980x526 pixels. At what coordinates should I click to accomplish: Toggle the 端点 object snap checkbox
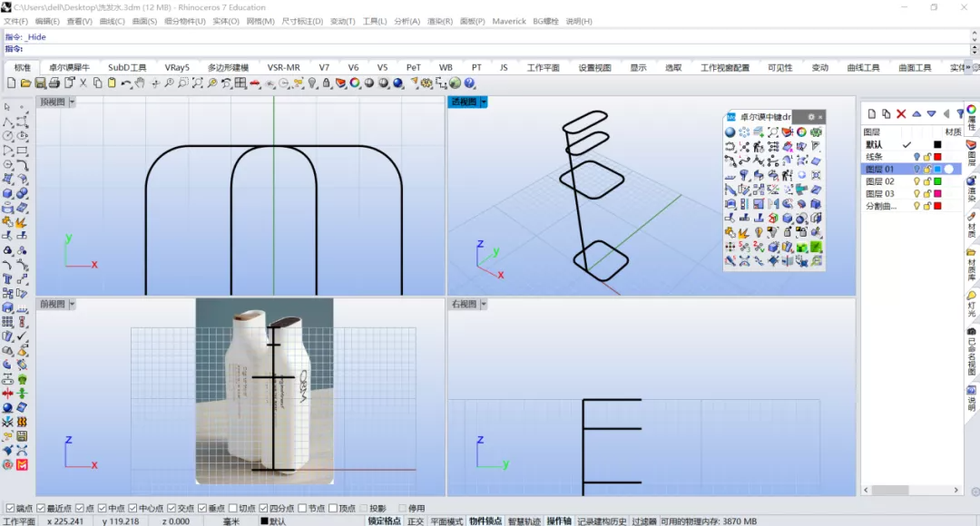click(x=10, y=509)
